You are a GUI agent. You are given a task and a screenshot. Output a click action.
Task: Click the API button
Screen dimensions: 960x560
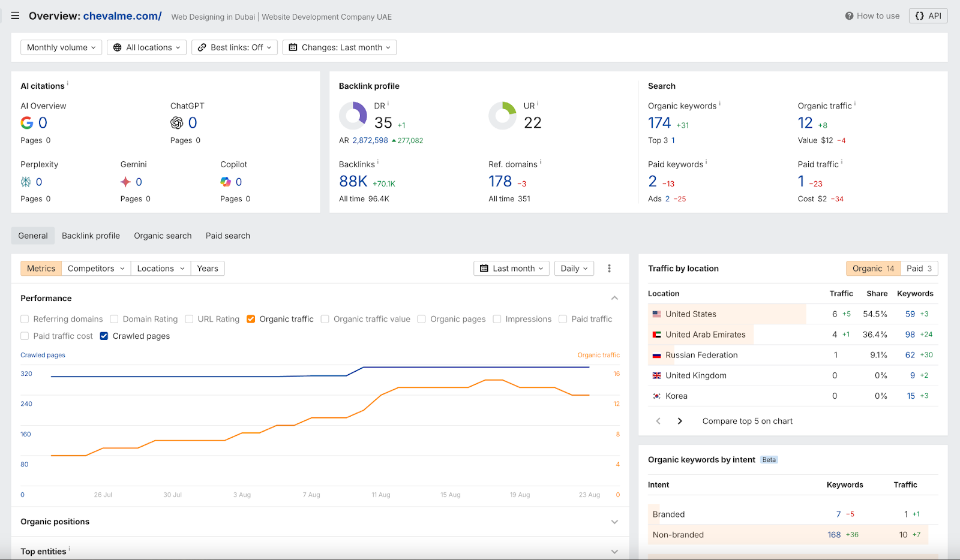(928, 16)
